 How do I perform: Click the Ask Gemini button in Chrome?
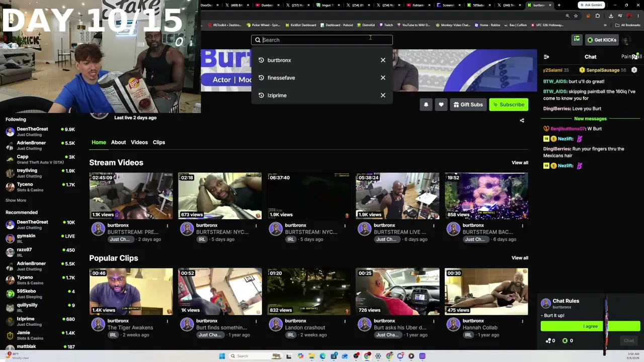591,5
